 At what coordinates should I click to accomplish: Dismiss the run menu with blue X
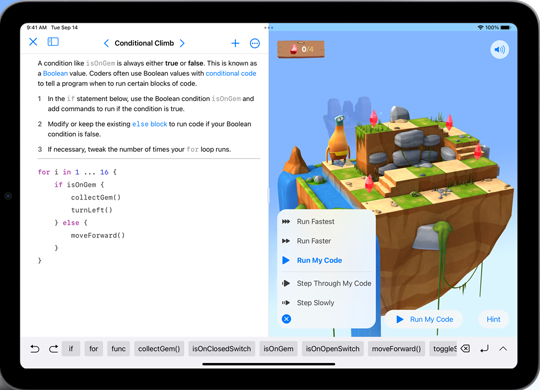click(x=286, y=319)
